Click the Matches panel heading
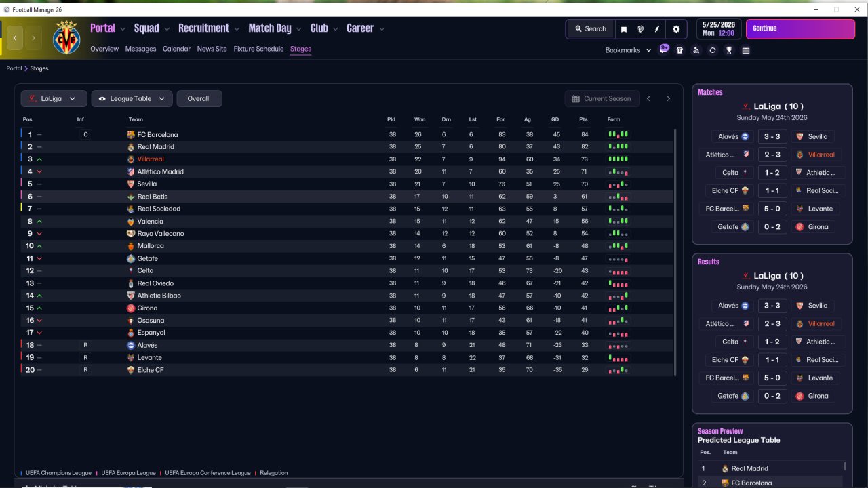The width and height of the screenshot is (868, 488). [710, 92]
